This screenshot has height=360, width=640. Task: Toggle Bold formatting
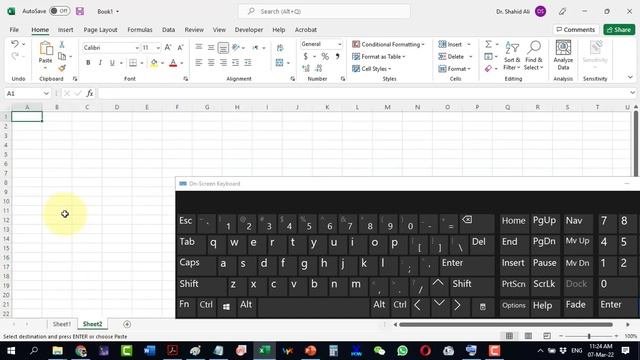pos(88,63)
